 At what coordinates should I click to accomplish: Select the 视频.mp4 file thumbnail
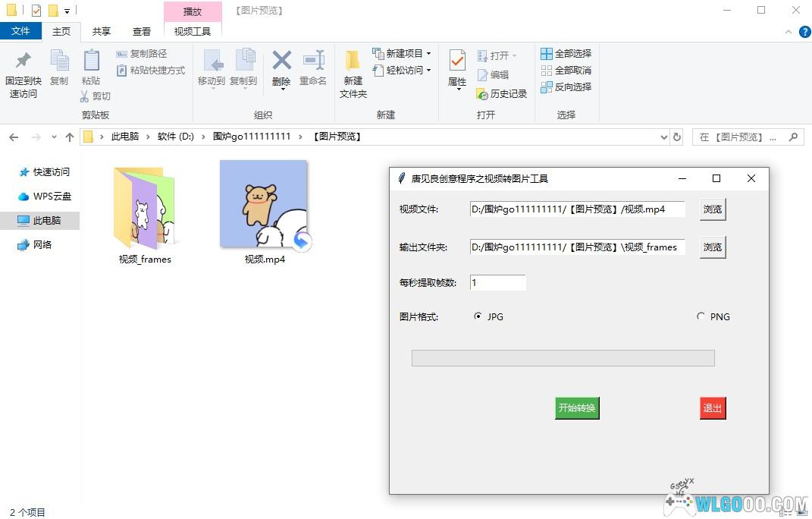coord(264,205)
